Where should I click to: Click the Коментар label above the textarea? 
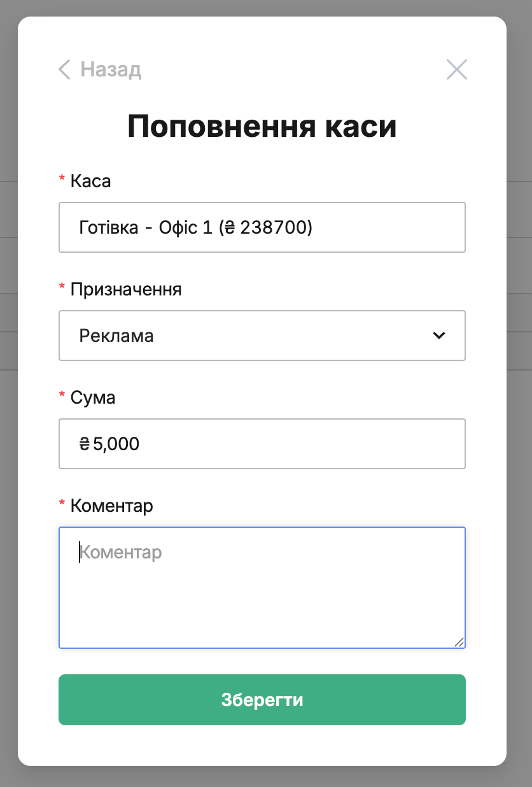pos(112,506)
